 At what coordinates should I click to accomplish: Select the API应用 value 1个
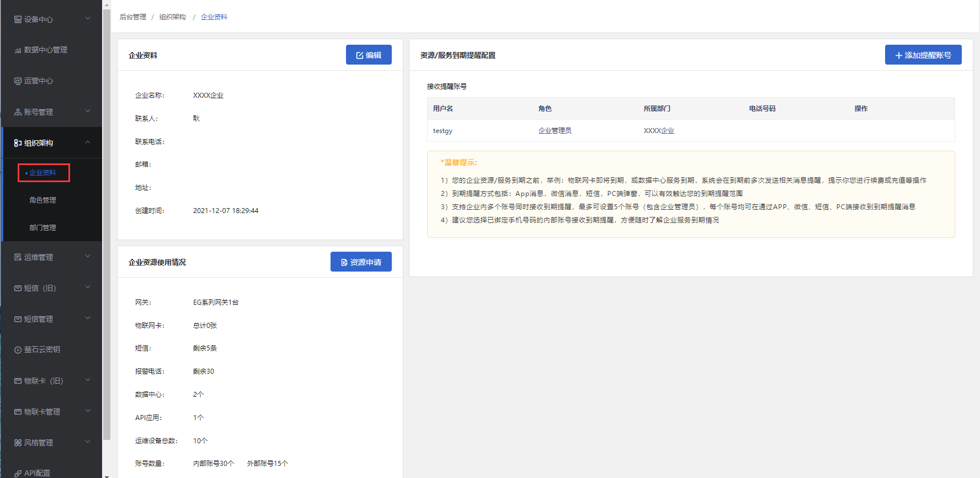coord(198,418)
